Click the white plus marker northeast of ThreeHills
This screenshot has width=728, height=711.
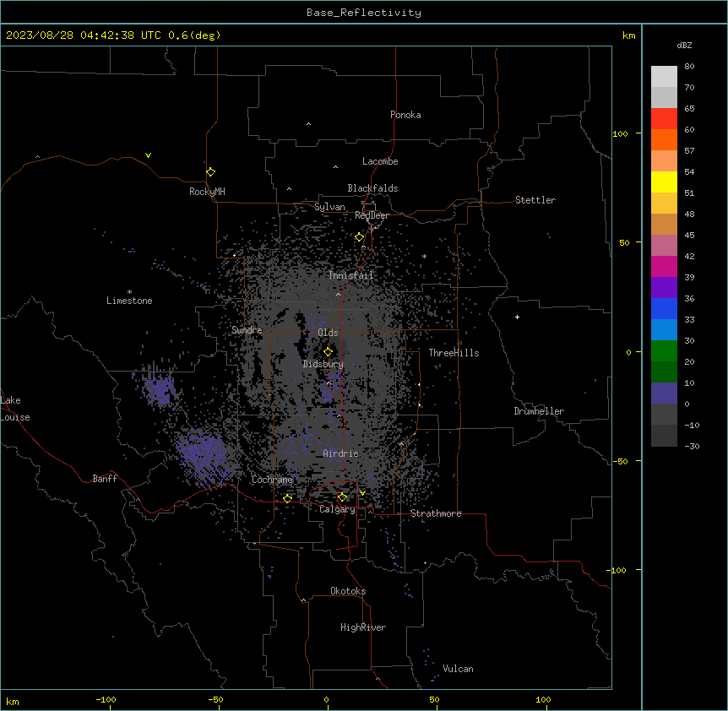pyautogui.click(x=517, y=317)
